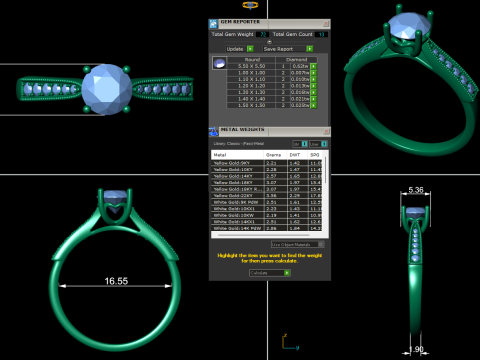The height and width of the screenshot is (360, 480).
Task: Select the Yellow Gold 18KY row
Action: point(267,182)
